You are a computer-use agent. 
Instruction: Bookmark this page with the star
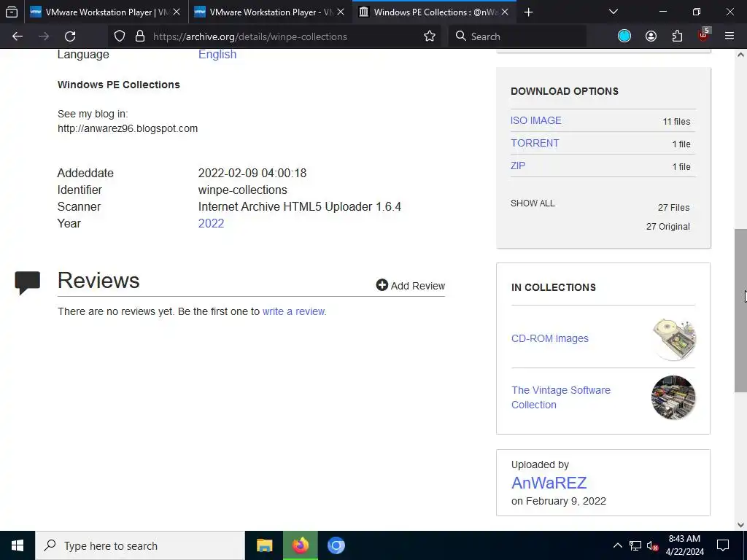coord(429,36)
